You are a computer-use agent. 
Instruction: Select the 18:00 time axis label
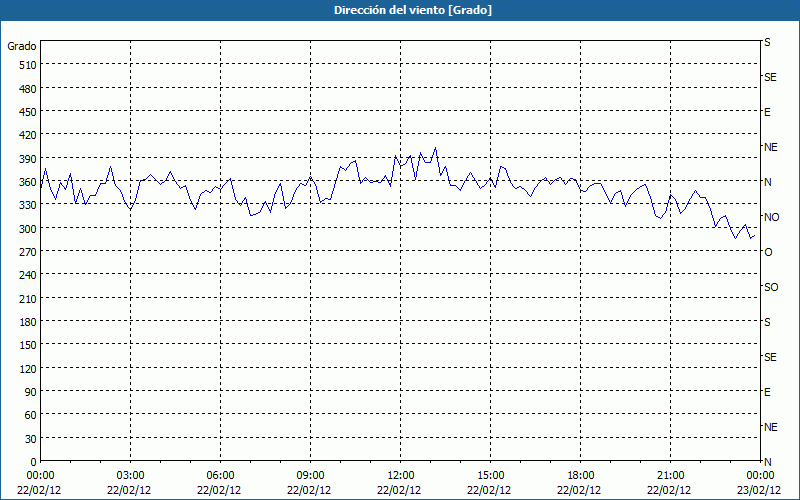(581, 476)
